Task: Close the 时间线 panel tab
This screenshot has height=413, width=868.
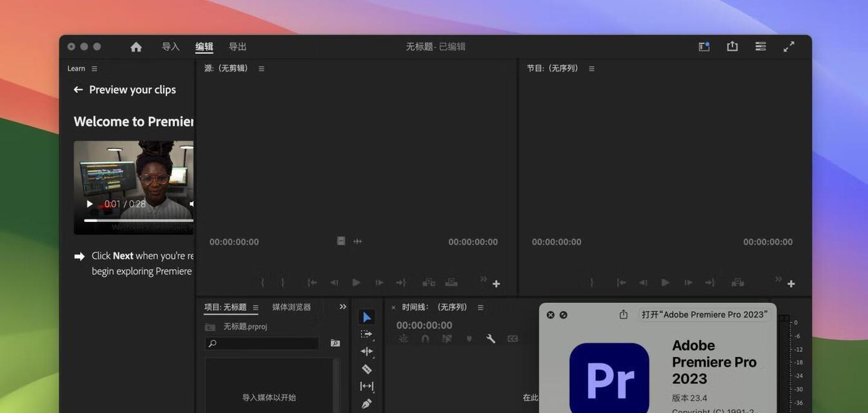Action: pos(393,308)
